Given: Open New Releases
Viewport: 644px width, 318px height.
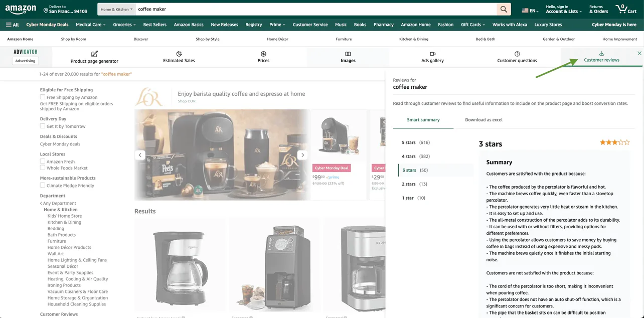Looking at the screenshot, I should click(224, 25).
